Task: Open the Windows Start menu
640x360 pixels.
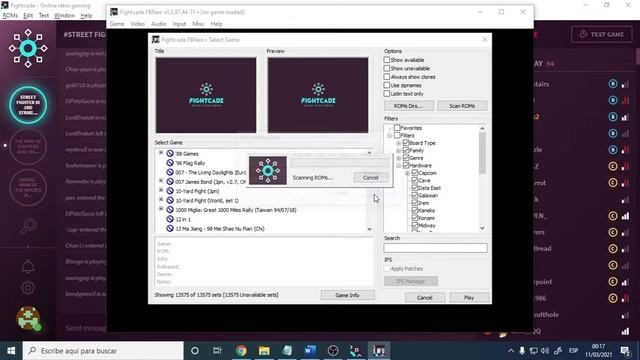Action: pos(11,351)
